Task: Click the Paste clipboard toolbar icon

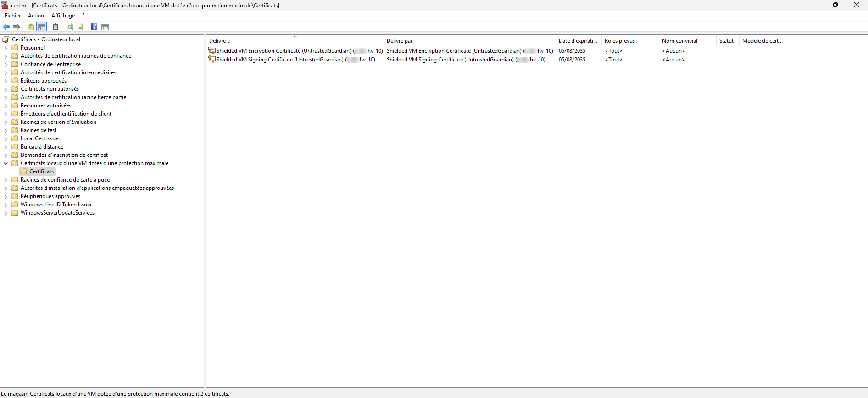Action: (x=56, y=27)
